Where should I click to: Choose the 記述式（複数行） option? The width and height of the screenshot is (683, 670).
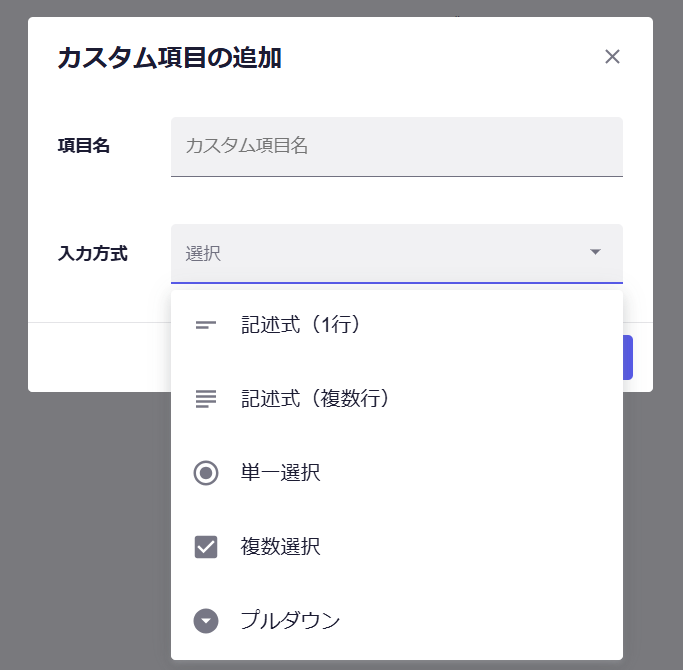click(315, 399)
